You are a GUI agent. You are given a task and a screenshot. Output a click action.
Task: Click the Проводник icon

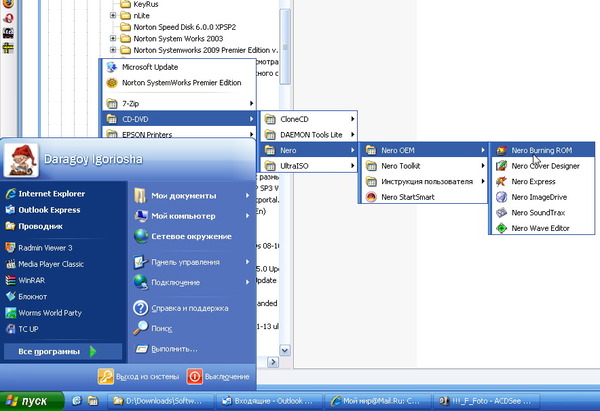pos(10,226)
